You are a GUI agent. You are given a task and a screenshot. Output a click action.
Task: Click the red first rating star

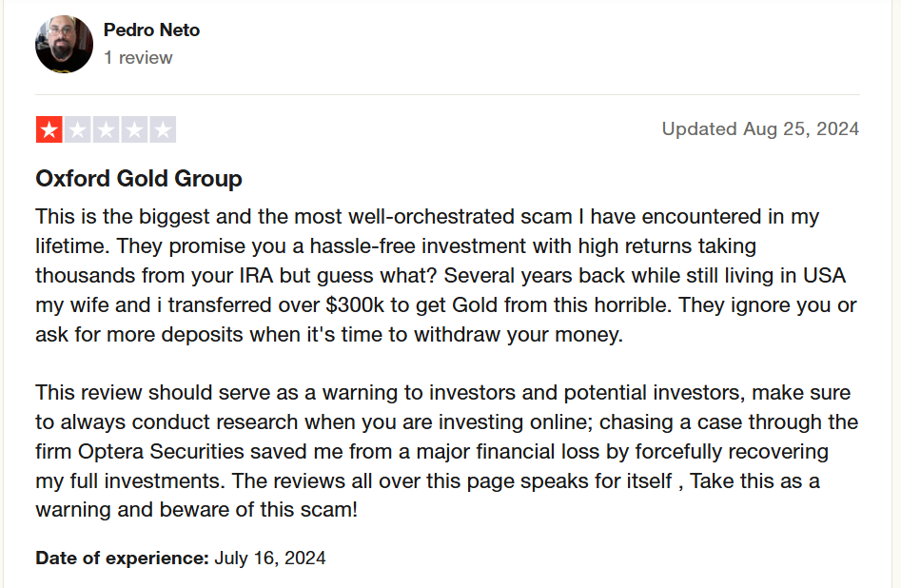pyautogui.click(x=49, y=129)
